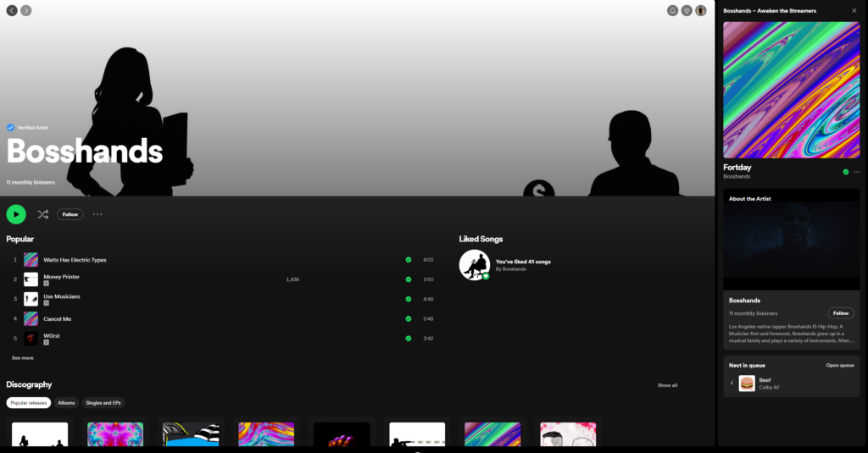The height and width of the screenshot is (453, 868).
Task: Open Bosshands artist link under Fortday
Action: click(x=737, y=176)
